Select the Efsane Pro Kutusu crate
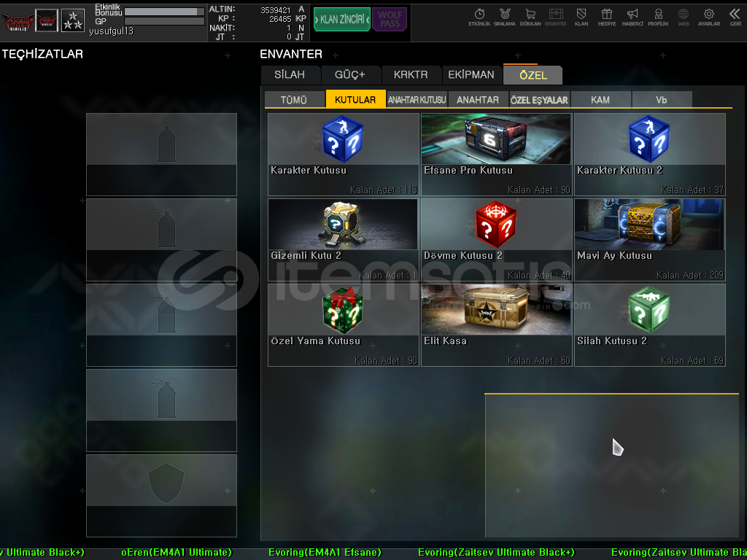 point(496,155)
